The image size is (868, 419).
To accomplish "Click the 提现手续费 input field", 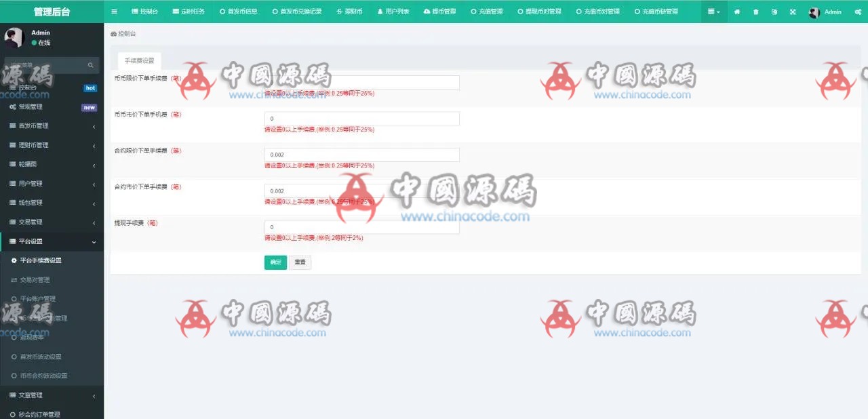I will pos(361,227).
